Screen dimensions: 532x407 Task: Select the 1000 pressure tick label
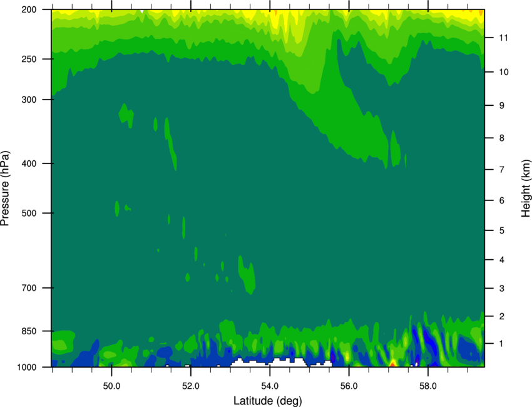pos(26,367)
